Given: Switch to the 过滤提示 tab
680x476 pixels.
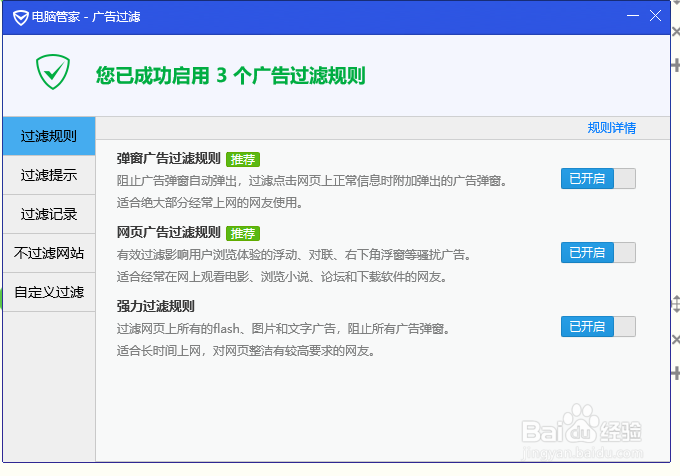Looking at the screenshot, I should 49,175.
